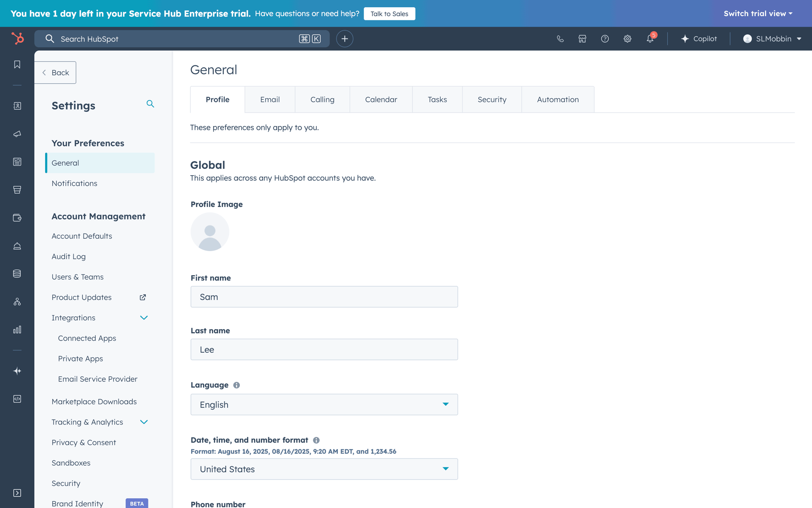Open Account Defaults settings

(82, 236)
